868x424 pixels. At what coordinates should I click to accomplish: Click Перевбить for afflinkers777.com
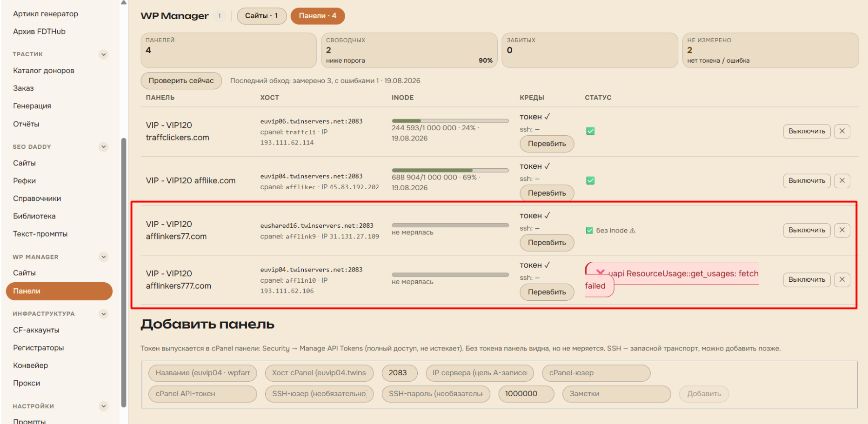coord(547,292)
